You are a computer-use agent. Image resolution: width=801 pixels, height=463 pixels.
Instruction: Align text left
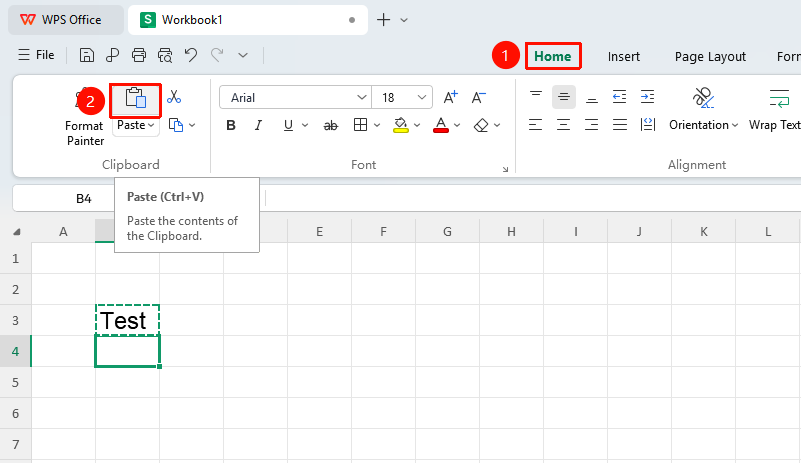pos(535,125)
